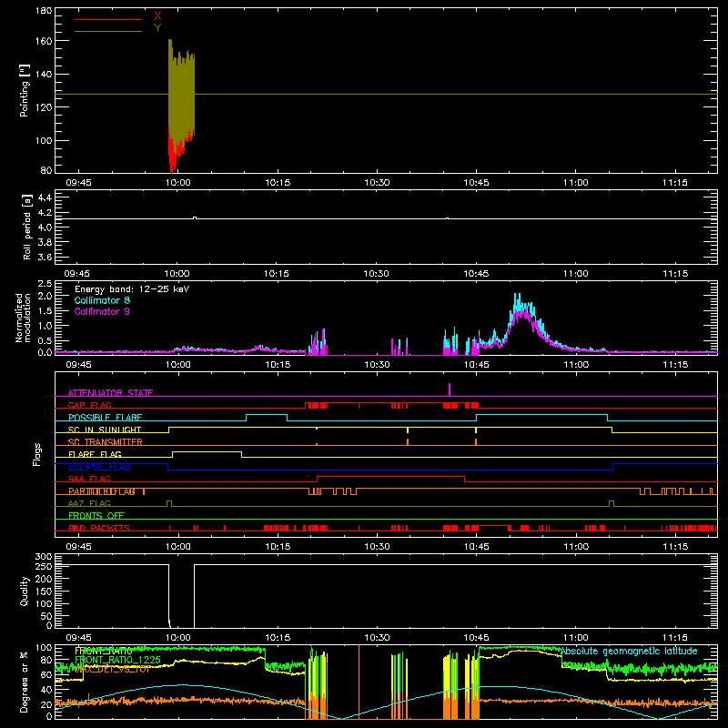
Task: Click 11:15 time label under Pointing plot
Action: (x=675, y=183)
